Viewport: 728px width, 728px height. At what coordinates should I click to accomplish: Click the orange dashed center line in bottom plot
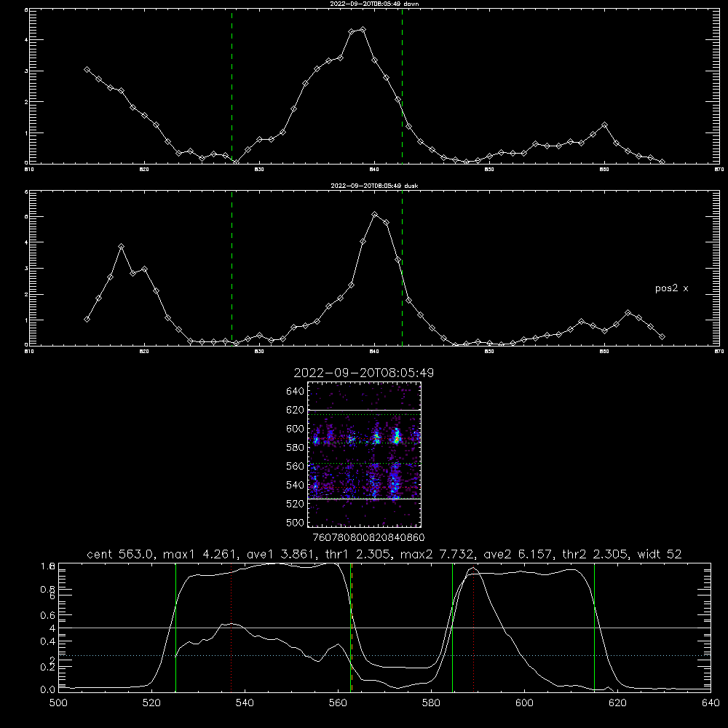coord(352,628)
